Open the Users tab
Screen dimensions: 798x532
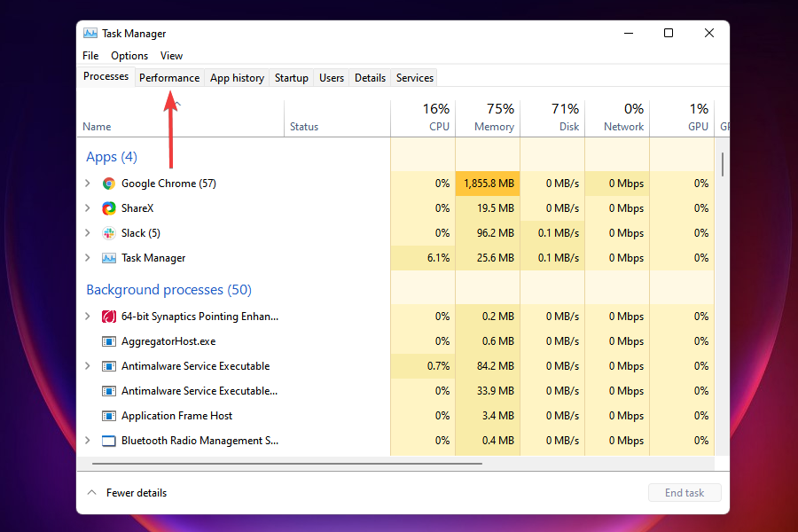332,78
